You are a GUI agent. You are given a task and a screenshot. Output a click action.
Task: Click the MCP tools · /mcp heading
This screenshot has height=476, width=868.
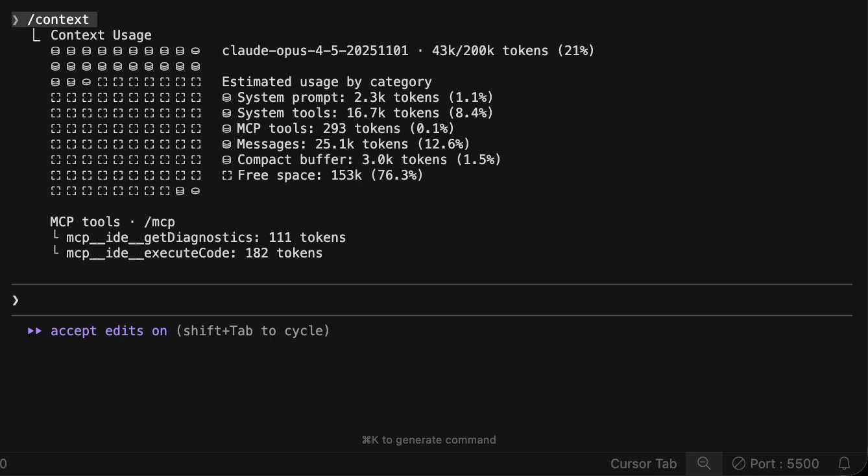112,222
